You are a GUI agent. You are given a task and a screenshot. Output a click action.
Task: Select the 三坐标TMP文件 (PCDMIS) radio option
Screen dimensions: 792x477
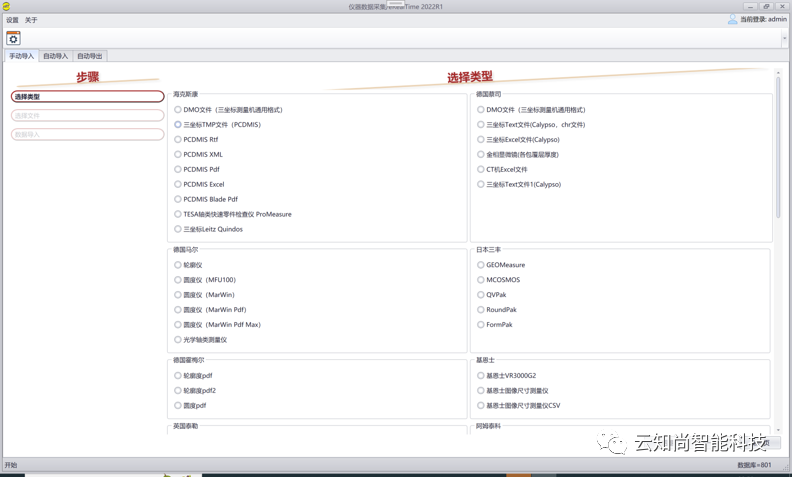pos(178,125)
